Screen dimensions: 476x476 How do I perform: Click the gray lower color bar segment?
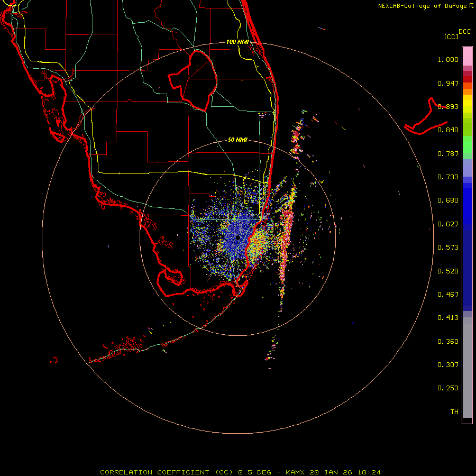point(467,368)
